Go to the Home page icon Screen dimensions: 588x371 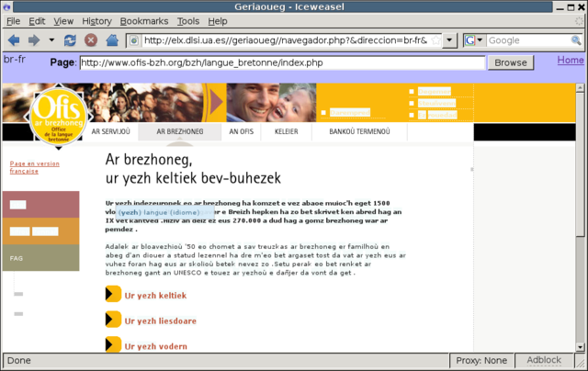coord(111,40)
